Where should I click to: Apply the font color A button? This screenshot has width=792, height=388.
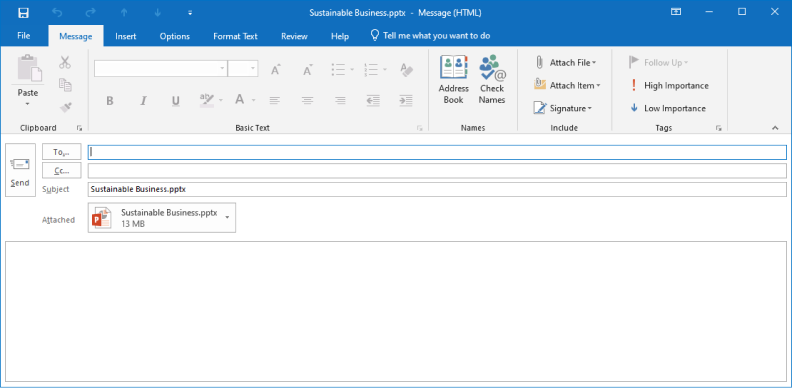[x=240, y=100]
